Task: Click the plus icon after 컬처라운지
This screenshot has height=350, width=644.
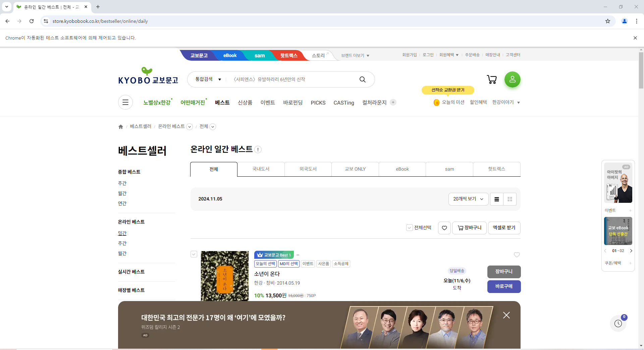Action: [x=393, y=102]
